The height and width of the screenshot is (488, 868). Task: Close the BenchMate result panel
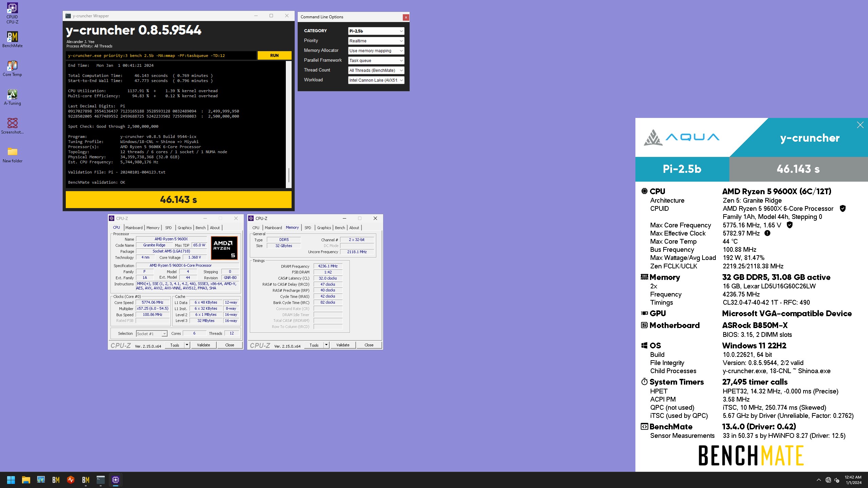(x=860, y=125)
